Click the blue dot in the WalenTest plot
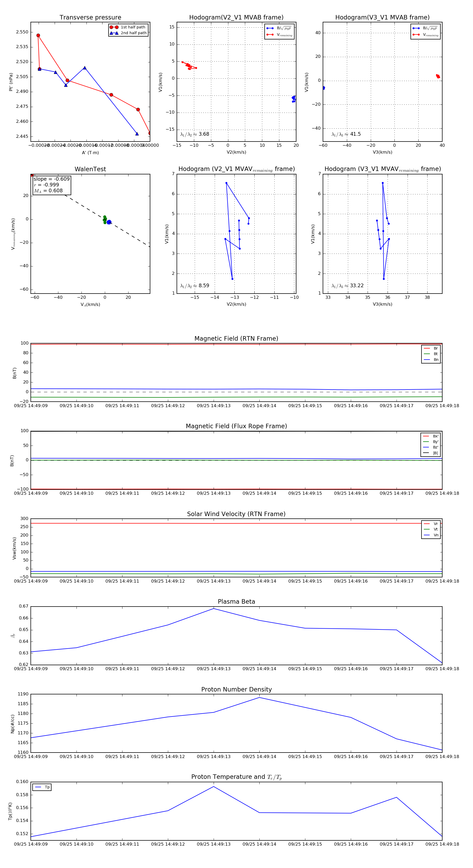Screen dimensions: 473x868 [109, 222]
